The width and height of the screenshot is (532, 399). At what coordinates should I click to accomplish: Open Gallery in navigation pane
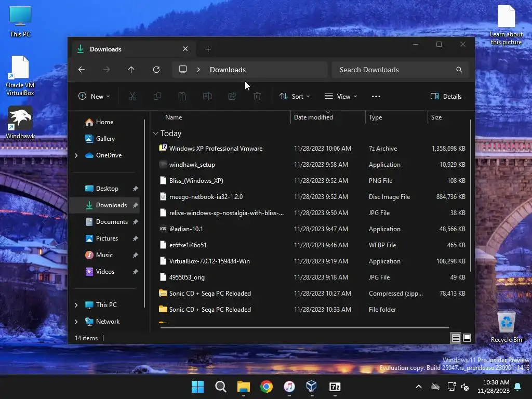[x=105, y=138]
